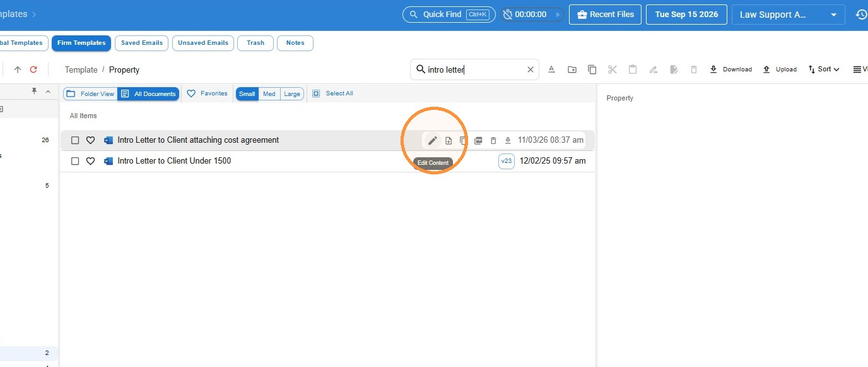Open the Trash tab

(255, 43)
